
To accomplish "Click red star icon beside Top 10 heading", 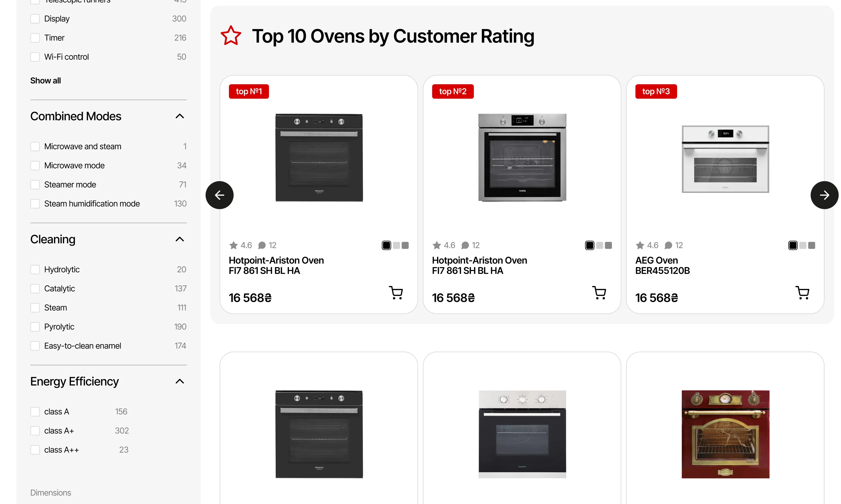I will 231,36.
